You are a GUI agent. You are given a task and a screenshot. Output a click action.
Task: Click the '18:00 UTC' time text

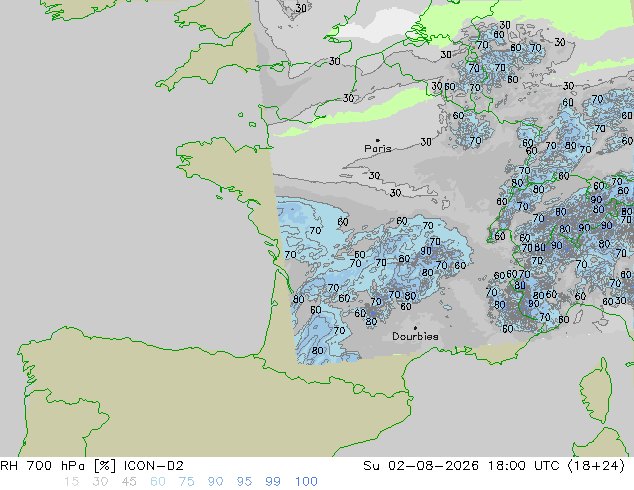524,466
